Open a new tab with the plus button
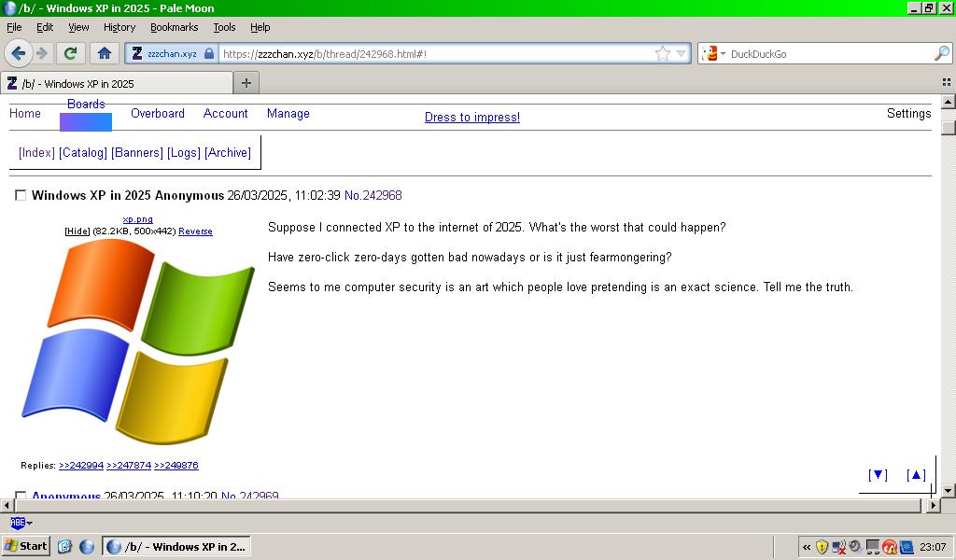The width and height of the screenshot is (956, 560). [246, 83]
